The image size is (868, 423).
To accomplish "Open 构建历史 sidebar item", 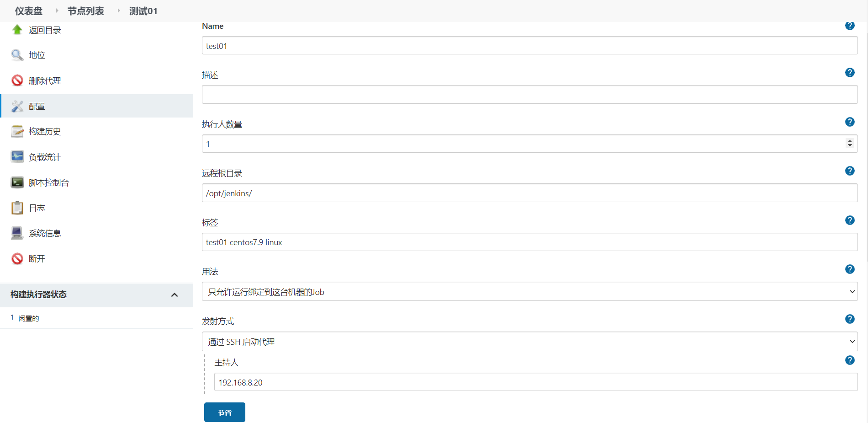I will click(45, 132).
